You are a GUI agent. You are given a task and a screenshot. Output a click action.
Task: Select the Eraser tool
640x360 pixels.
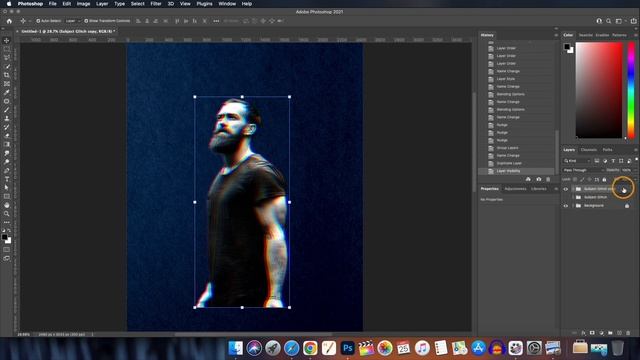7,136
